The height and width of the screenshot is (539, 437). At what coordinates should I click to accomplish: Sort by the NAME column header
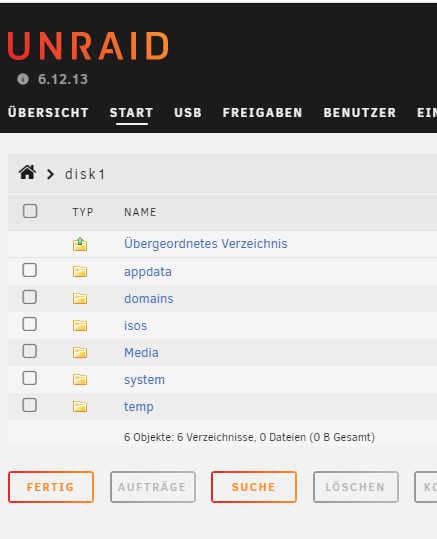click(140, 212)
